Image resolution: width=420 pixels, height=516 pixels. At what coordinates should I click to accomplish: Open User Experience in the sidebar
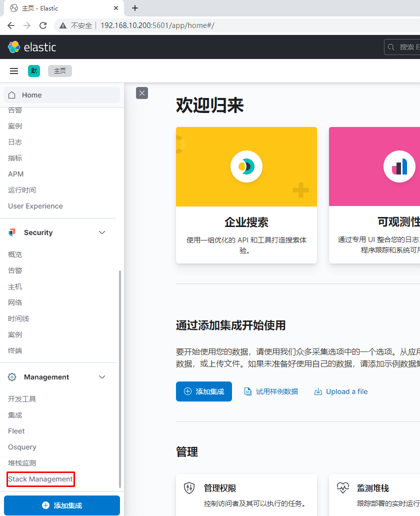[x=35, y=206]
